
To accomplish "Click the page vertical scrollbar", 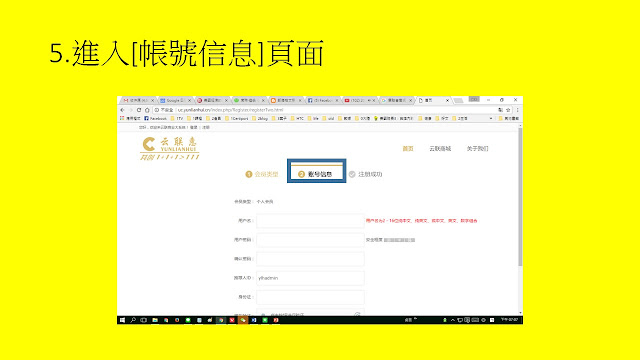I will tap(520, 197).
